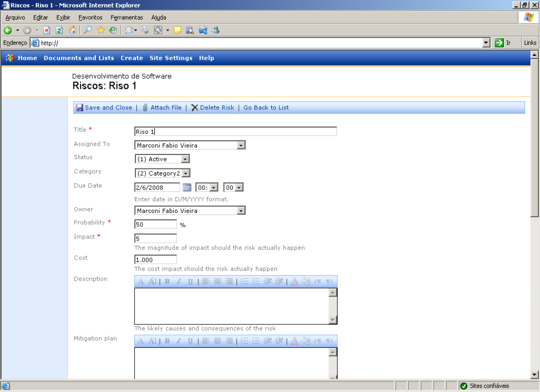Open the Mail icon dropdown arrow

(136, 30)
